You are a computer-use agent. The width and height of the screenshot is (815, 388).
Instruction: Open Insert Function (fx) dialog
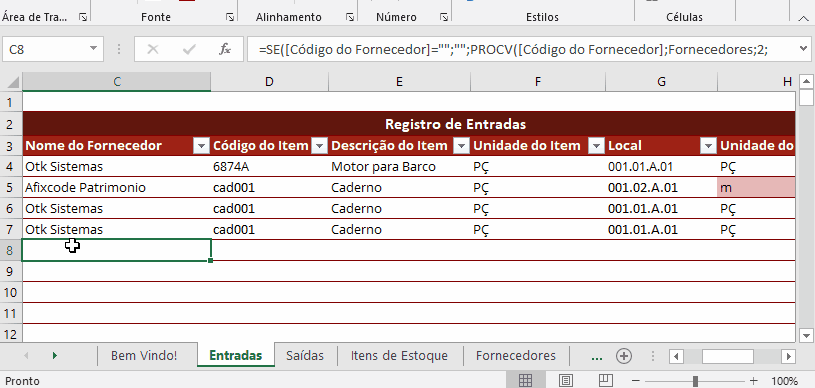click(225, 49)
